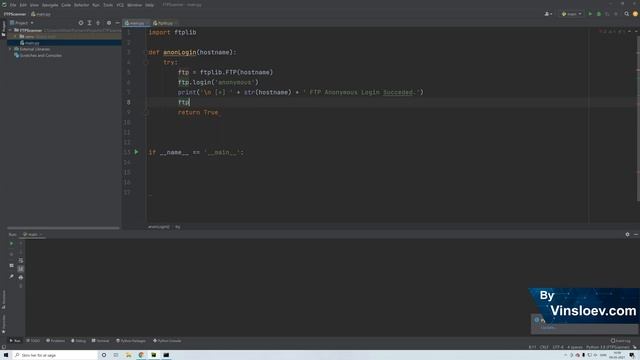Click collapse all icon in Project panel

tap(98, 23)
